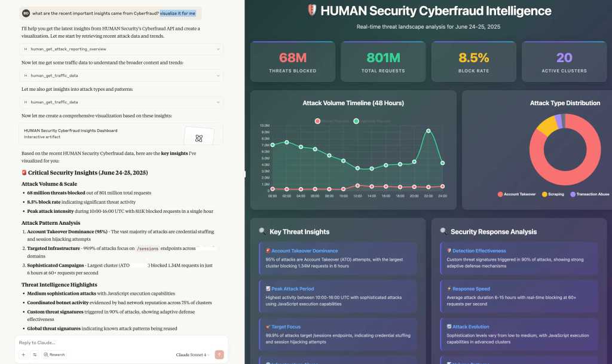
Task: Click the 'Threat Intelligence Highlights' heading in chat
Action: click(x=59, y=285)
